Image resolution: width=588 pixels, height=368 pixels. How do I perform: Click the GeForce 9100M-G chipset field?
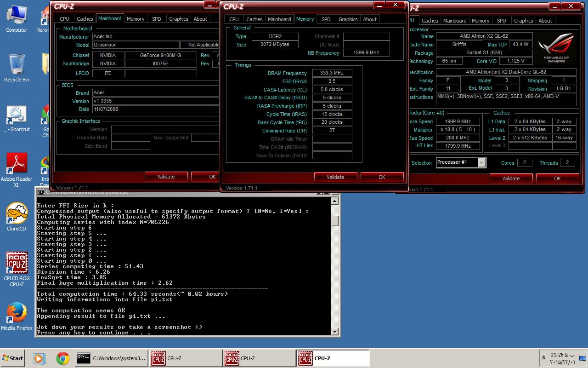(161, 55)
